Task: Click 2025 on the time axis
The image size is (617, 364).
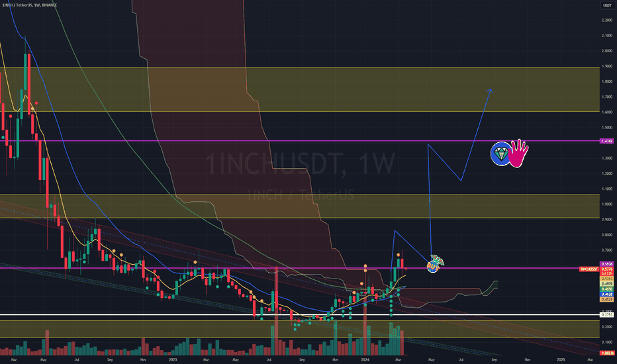Action: pos(561,359)
